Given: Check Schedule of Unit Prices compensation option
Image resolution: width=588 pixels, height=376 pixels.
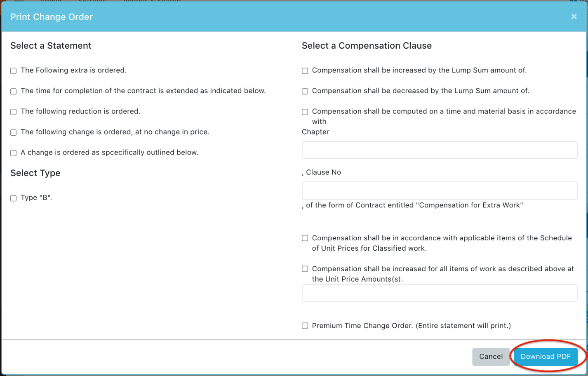Looking at the screenshot, I should pyautogui.click(x=305, y=238).
